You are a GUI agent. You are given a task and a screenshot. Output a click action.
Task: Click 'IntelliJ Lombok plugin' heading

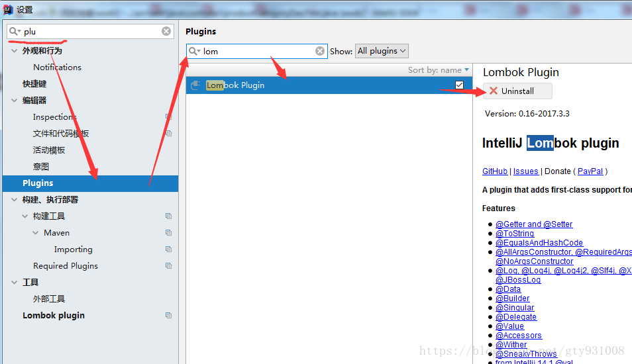[551, 143]
